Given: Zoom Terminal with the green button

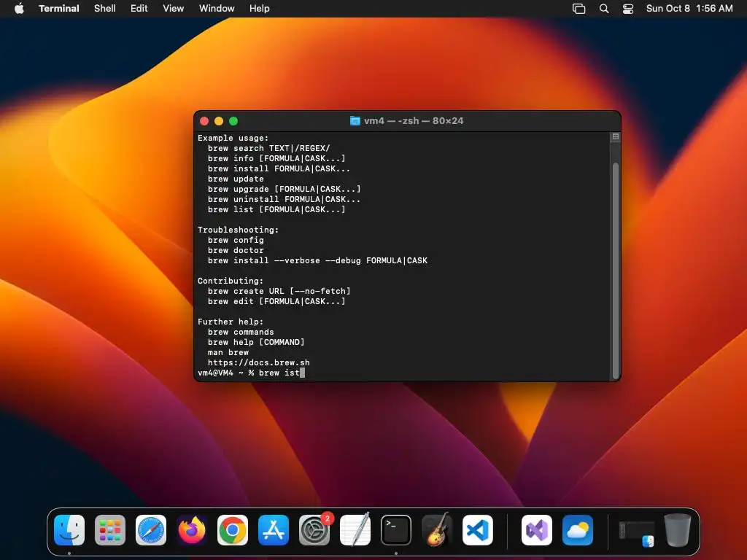Looking at the screenshot, I should tap(233, 121).
